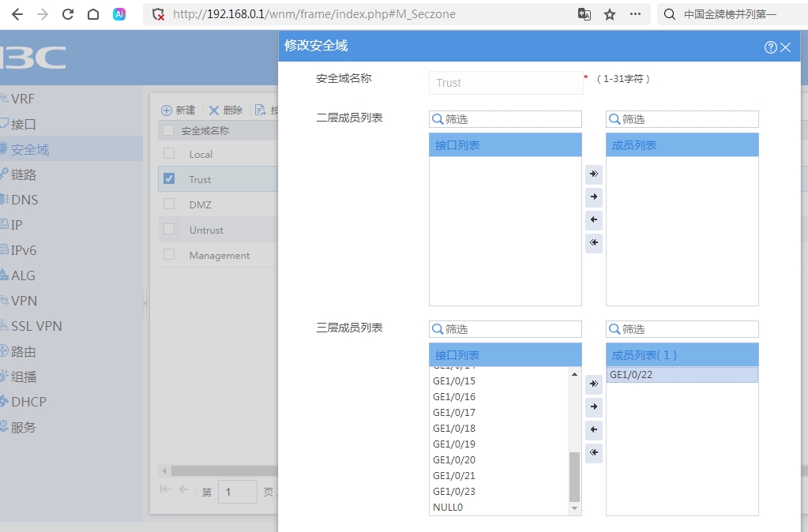Toggle the select-all 安全域名称 header checkbox
This screenshot has height=532, width=808.
(x=168, y=130)
